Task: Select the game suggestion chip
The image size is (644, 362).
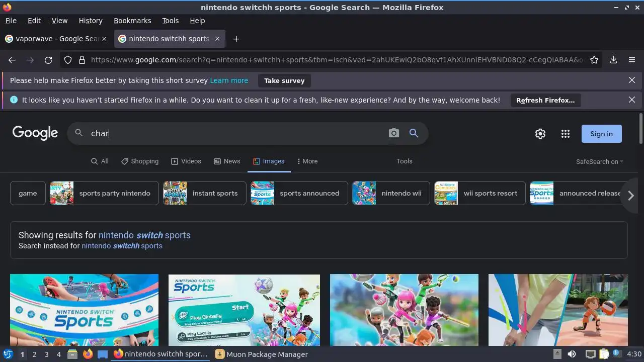Action: [28, 193]
